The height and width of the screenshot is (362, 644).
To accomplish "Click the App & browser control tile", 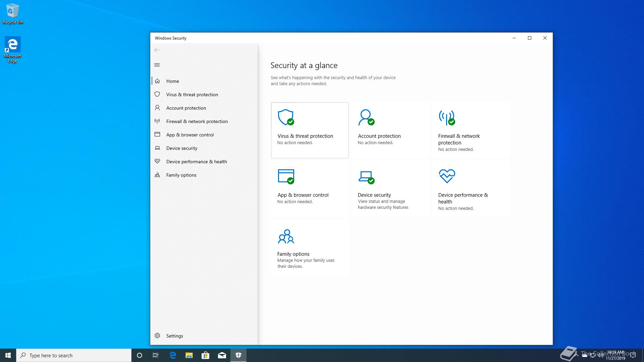I will click(310, 189).
